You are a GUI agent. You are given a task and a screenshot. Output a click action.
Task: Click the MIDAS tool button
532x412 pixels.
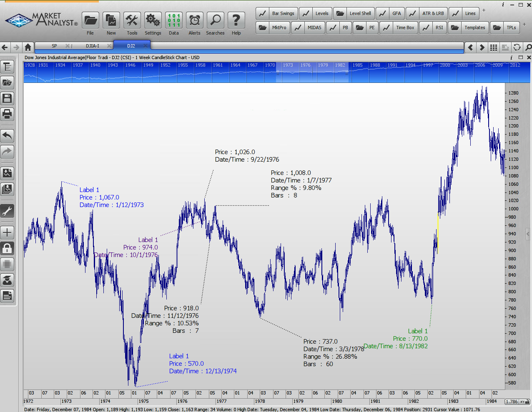pos(309,27)
